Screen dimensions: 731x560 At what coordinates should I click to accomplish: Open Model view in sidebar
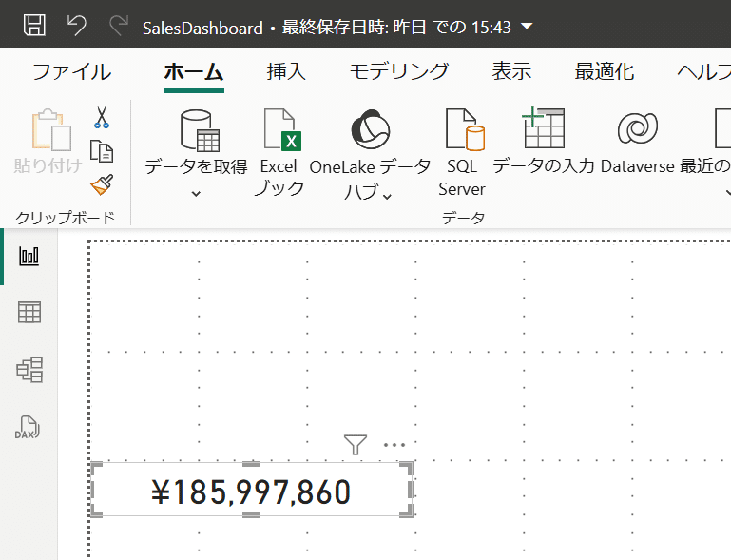pyautogui.click(x=29, y=370)
